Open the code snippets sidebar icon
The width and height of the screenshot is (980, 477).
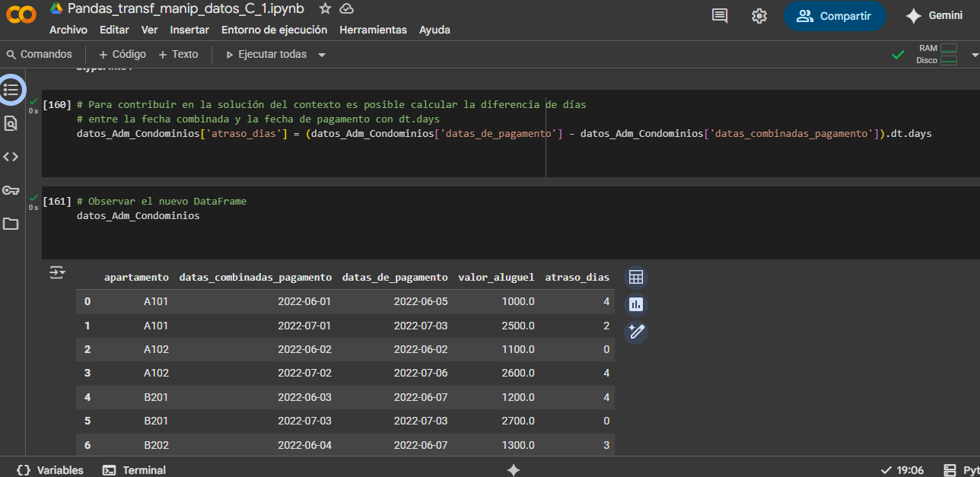point(11,157)
